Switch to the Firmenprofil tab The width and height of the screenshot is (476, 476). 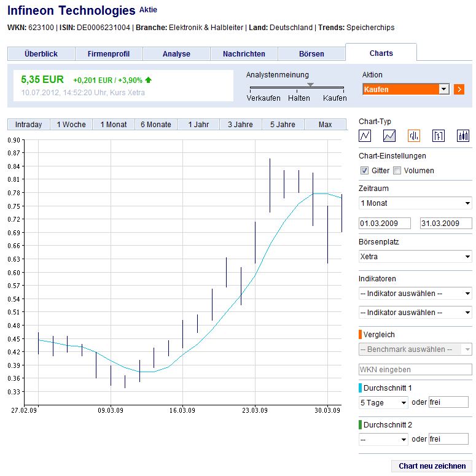pos(109,53)
